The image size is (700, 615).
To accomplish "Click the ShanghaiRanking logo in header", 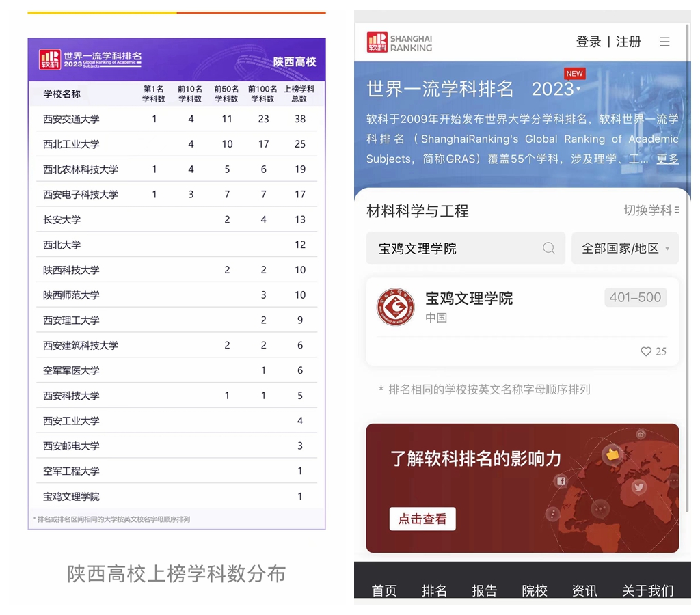I will [x=400, y=42].
